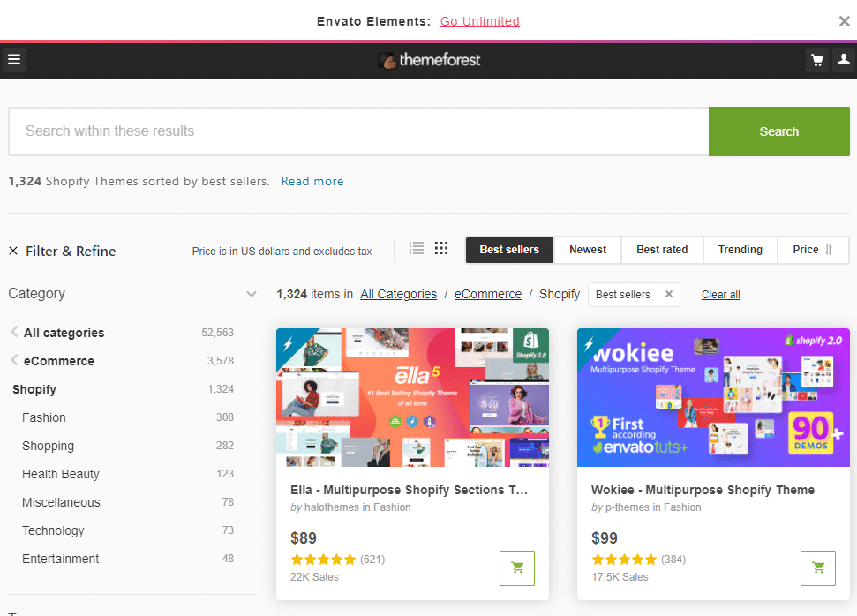Click Ella's star rating (621)
The width and height of the screenshot is (857, 616).
(x=337, y=560)
